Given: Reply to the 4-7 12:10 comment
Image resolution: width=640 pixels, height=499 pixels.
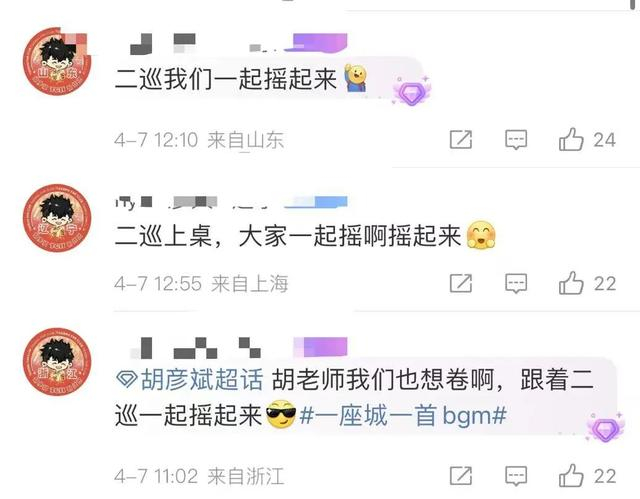Looking at the screenshot, I should [516, 140].
